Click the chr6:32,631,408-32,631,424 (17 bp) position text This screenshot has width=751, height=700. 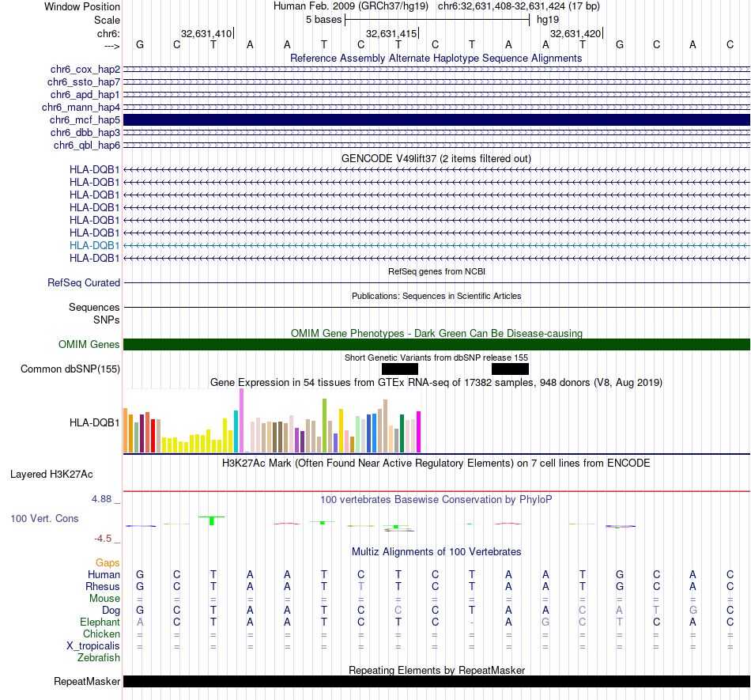tap(519, 6)
